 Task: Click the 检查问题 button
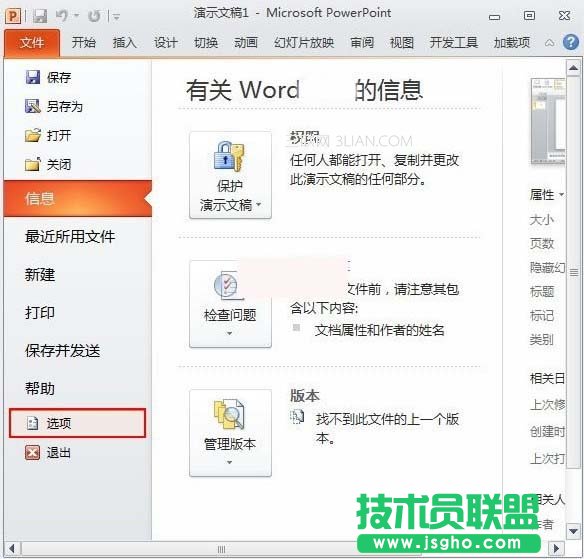pos(230,304)
